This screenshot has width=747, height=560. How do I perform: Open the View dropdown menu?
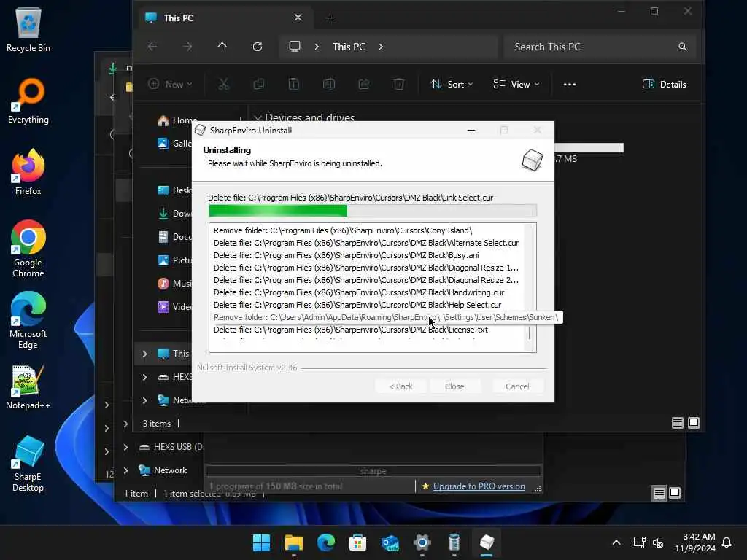(x=516, y=85)
